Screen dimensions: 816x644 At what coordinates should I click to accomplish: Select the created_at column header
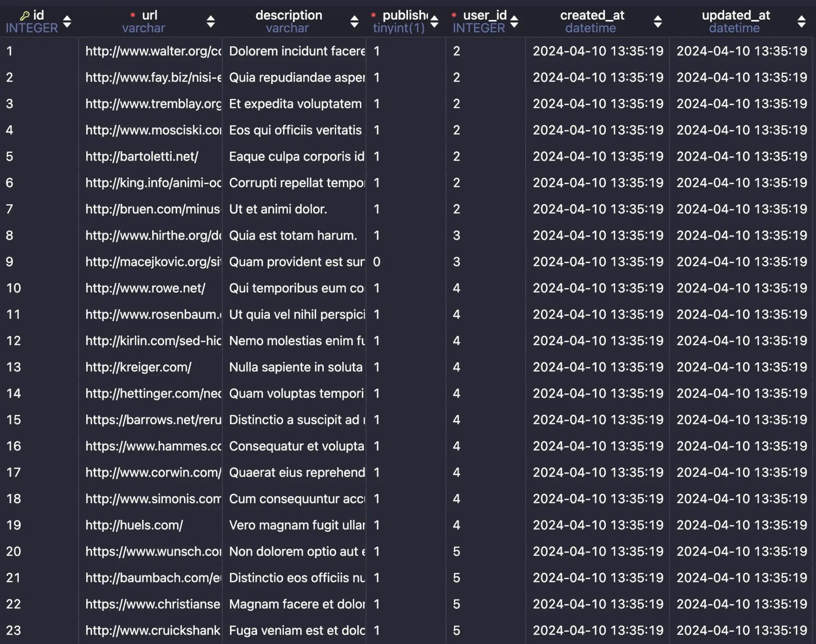click(592, 15)
